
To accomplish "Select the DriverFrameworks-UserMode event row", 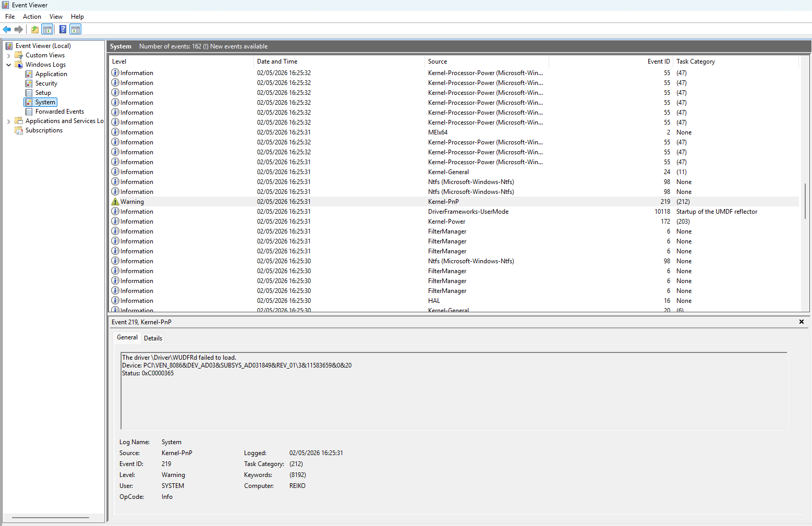I will pyautogui.click(x=454, y=212).
